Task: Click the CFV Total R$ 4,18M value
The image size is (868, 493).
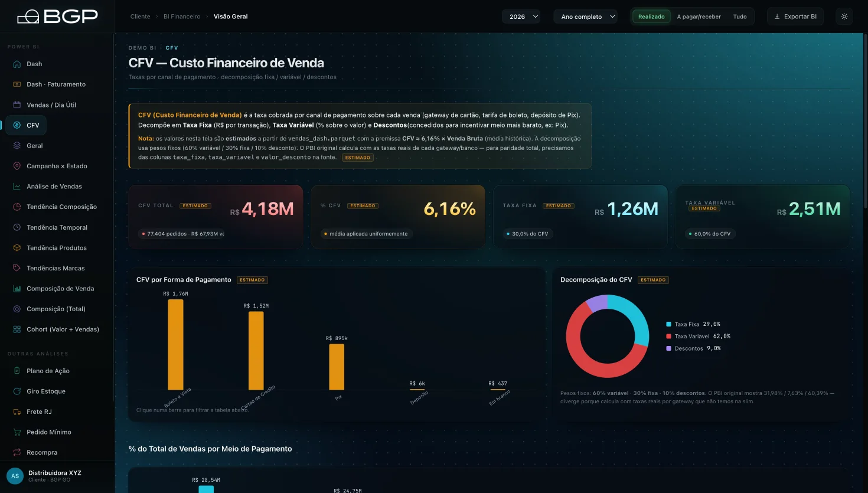Action: [262, 209]
